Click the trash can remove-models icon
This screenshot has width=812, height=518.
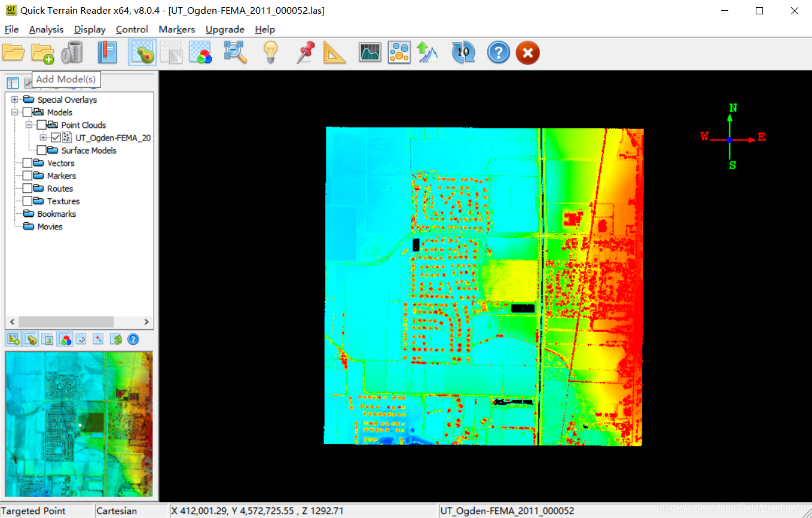click(72, 53)
